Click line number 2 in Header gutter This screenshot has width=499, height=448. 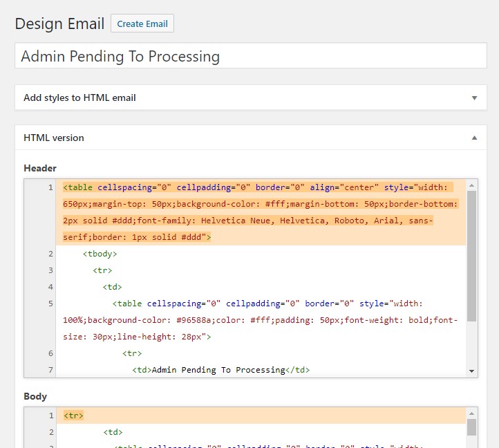(x=50, y=254)
